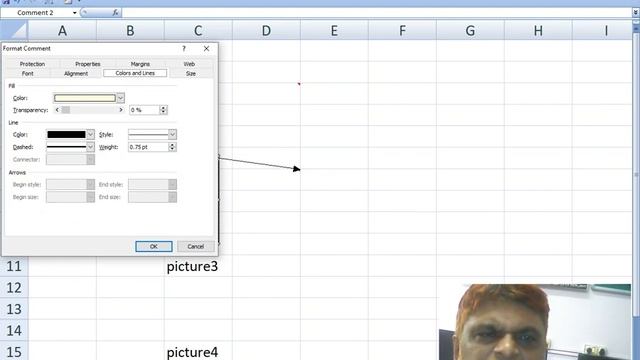Expand the formula bar chevron
640x360 pixels.
[635, 13]
